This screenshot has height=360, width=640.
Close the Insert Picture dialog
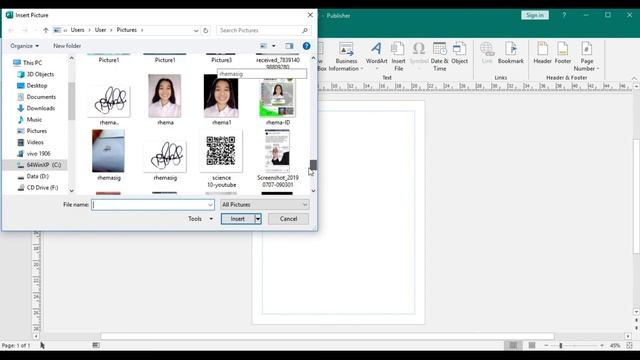coord(310,15)
